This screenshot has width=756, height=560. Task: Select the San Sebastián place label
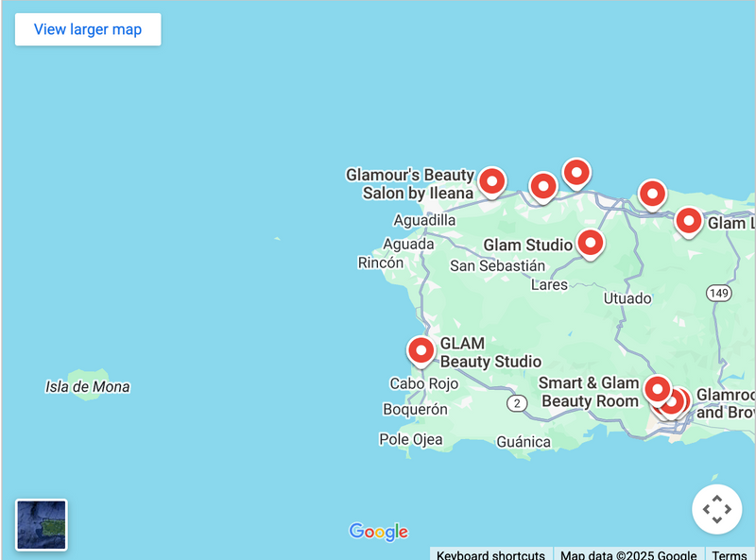[x=497, y=266]
